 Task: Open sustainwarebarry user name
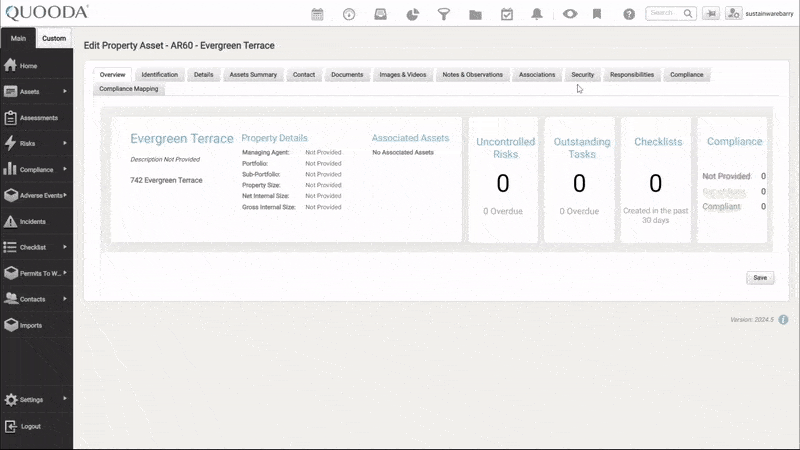769,14
